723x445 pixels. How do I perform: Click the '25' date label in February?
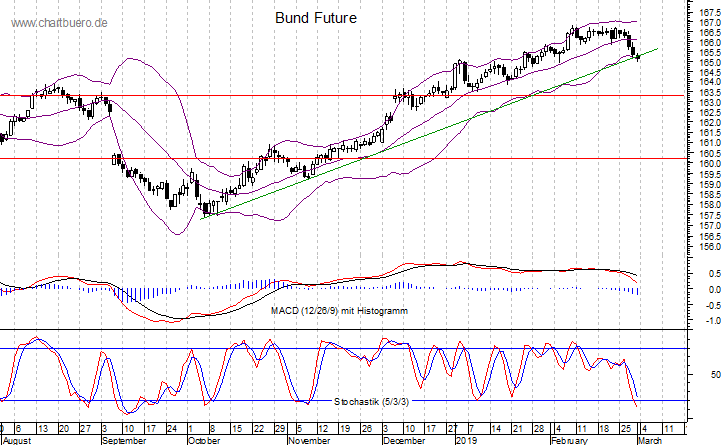tap(625, 429)
